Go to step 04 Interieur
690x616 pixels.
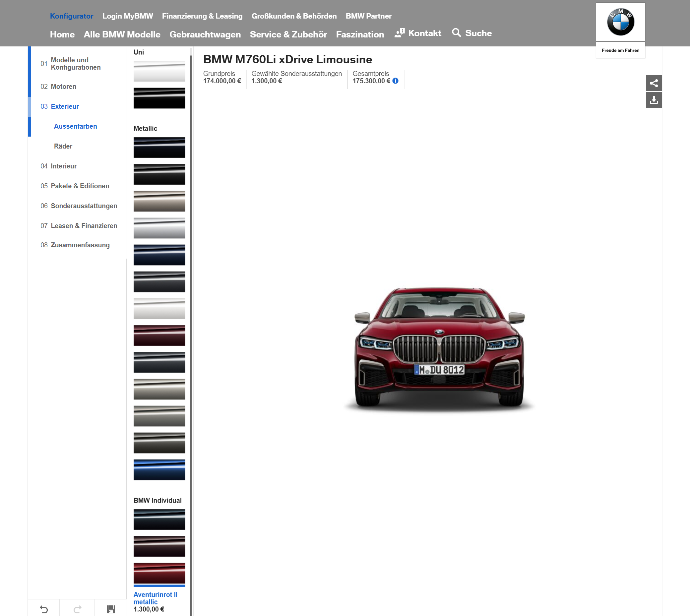coord(63,166)
